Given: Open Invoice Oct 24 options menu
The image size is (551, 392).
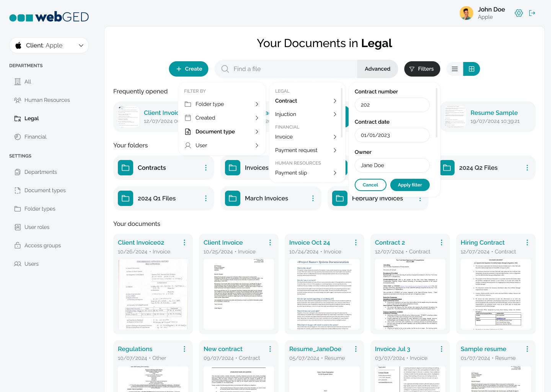Looking at the screenshot, I should (356, 243).
